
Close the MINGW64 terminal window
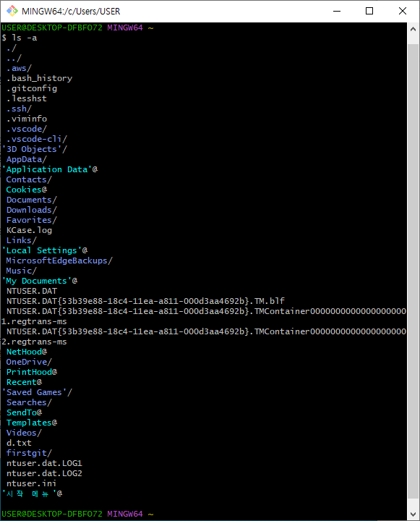[403, 11]
